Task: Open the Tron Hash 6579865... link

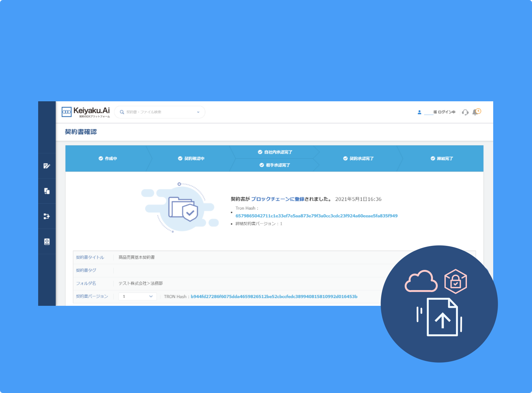Action: click(317, 216)
